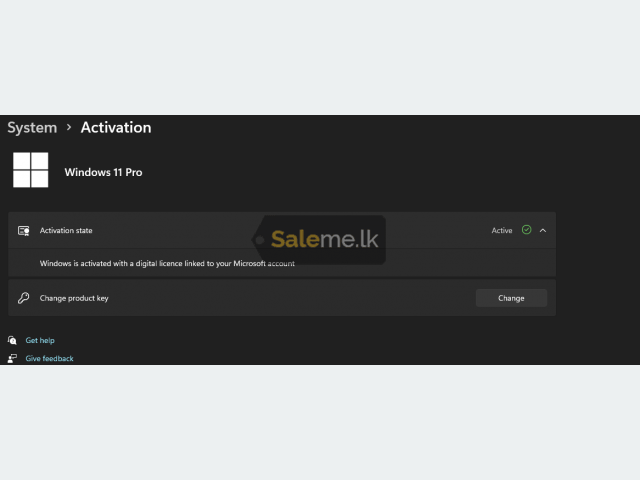
Task: Click the Saleme.lk watermark logo
Action: pos(319,240)
